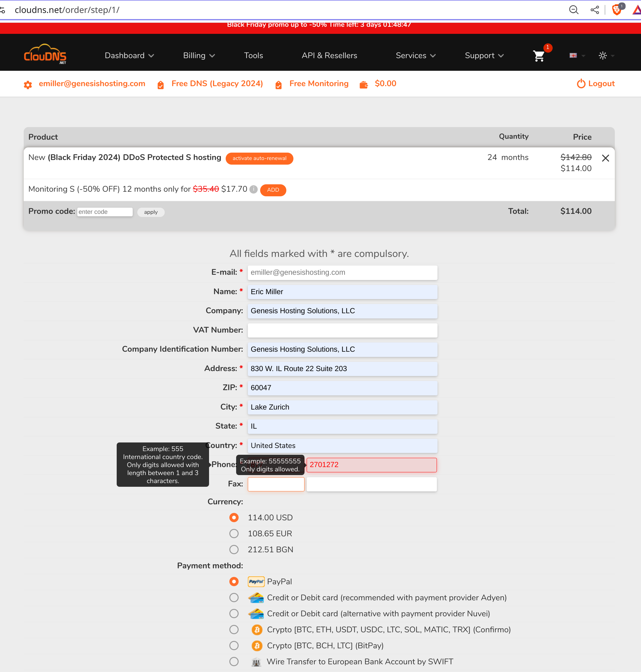Open API & Resellers page
The width and height of the screenshot is (641, 672).
click(329, 56)
